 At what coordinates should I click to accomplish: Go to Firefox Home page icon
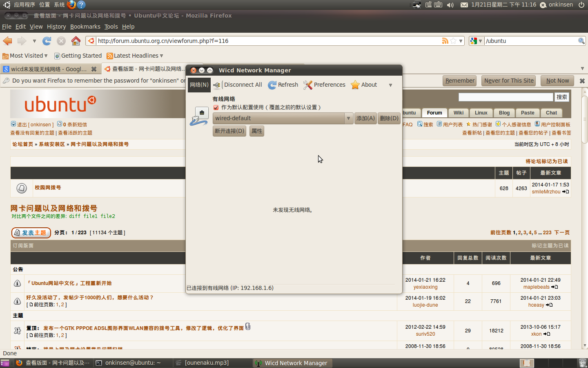click(76, 41)
